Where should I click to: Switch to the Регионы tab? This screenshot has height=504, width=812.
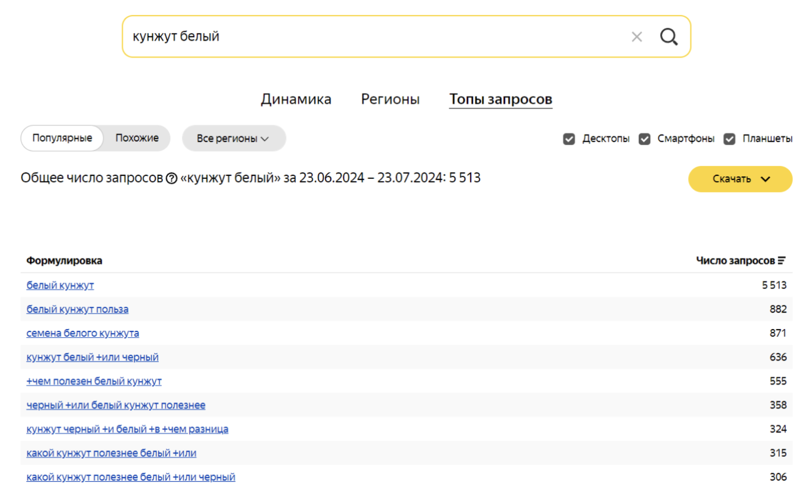coord(390,99)
